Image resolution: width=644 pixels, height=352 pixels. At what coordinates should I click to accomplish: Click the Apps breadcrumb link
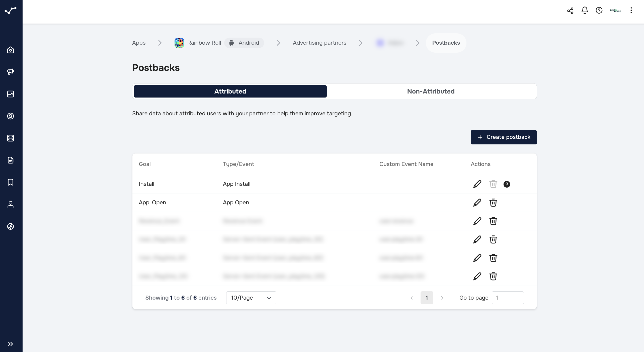pos(139,42)
